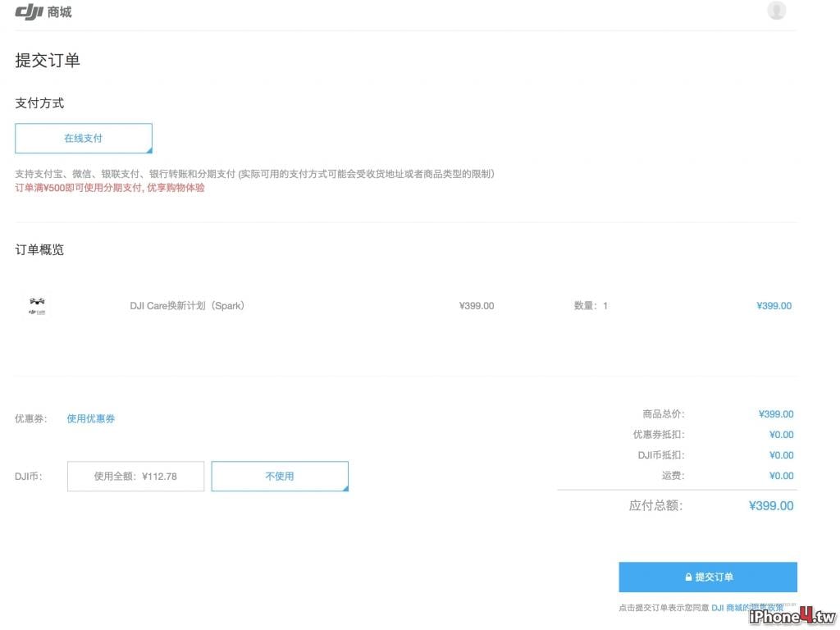840x630 pixels.
Task: Click the unit price ¥399.00 in item row
Action: (477, 306)
